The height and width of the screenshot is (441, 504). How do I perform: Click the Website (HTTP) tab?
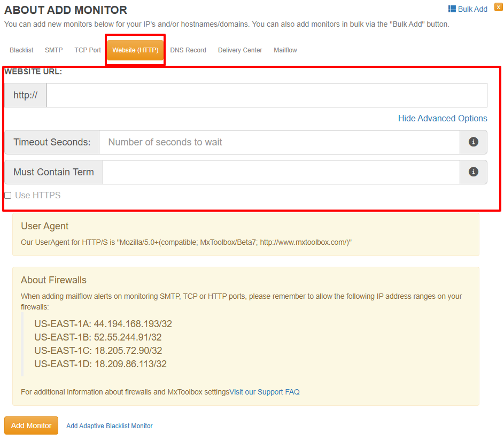point(135,50)
